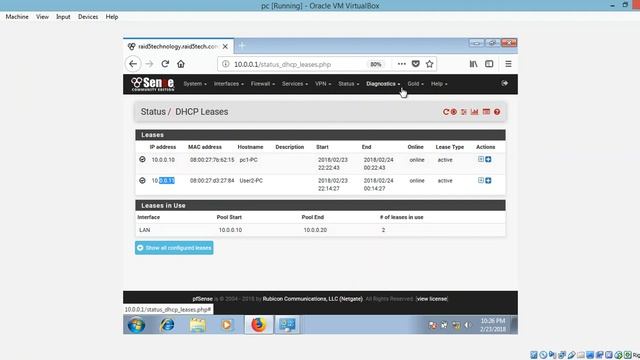
Task: Close the raid5technology browser tab
Action: tap(225, 47)
